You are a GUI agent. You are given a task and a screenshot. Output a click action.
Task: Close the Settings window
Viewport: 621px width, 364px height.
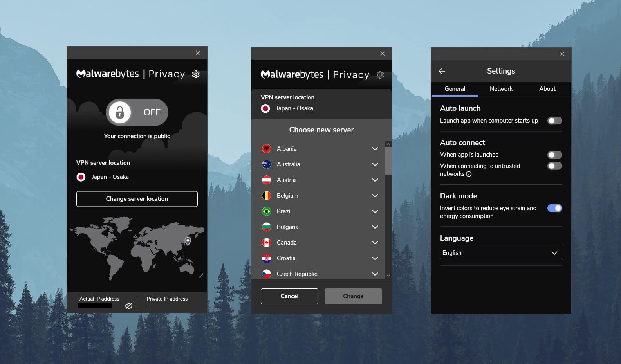point(562,54)
